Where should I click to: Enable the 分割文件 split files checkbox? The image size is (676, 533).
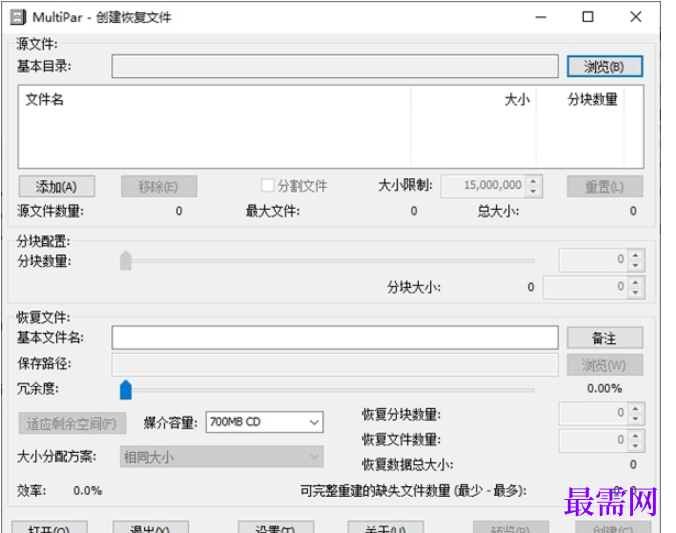(267, 186)
